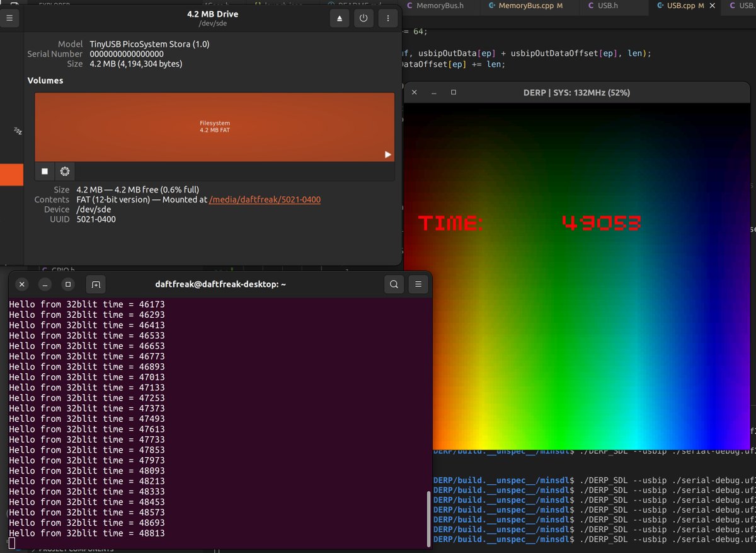Click the Device value /dev/sde in details

pyautogui.click(x=93, y=209)
